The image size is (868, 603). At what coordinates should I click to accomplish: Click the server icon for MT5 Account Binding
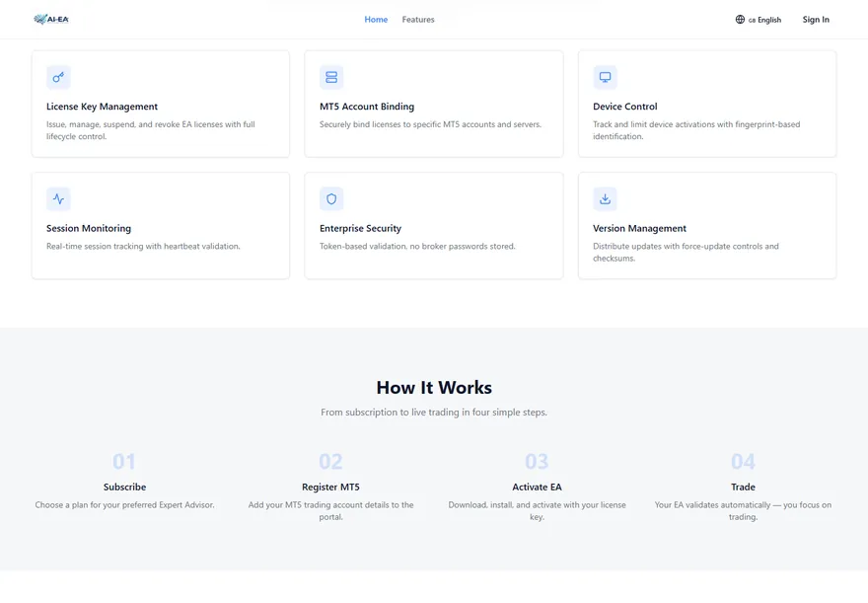[331, 77]
